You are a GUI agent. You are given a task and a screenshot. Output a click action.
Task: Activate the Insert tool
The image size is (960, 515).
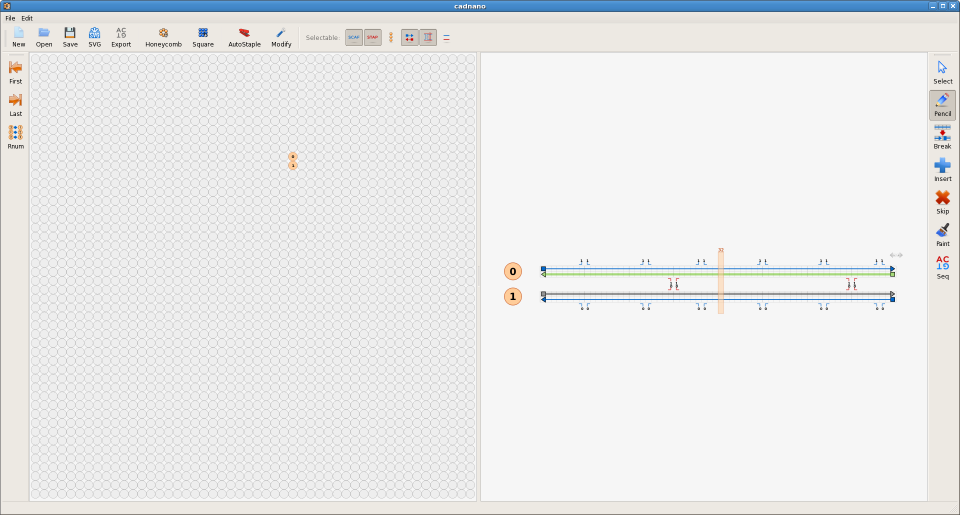tap(942, 170)
